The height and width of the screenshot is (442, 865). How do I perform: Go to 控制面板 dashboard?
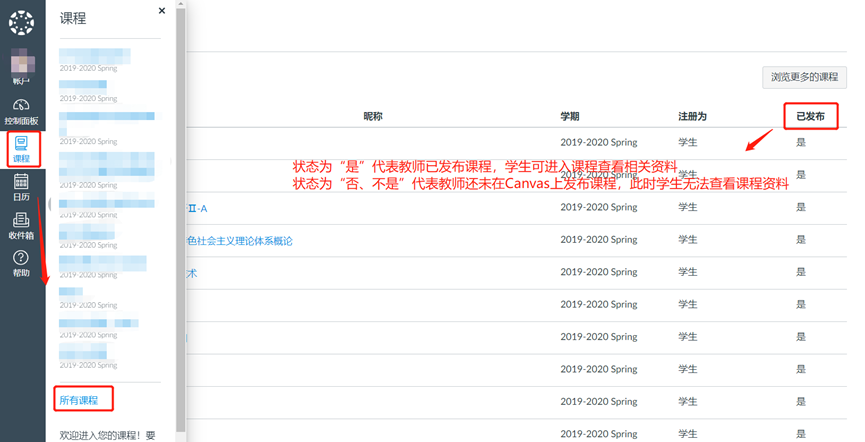tap(22, 110)
